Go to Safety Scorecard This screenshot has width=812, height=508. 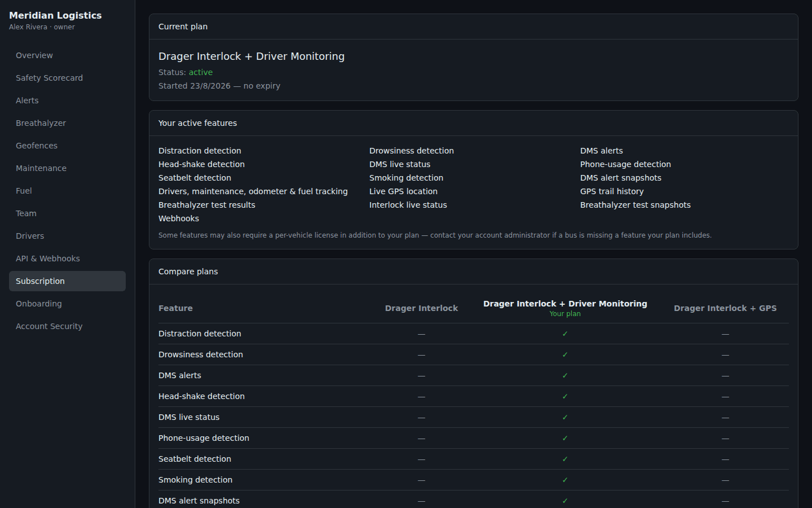(x=67, y=78)
